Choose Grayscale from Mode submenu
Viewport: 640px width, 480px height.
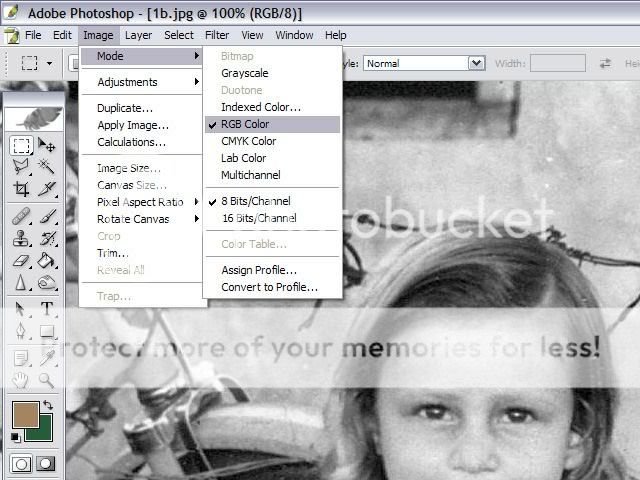pyautogui.click(x=244, y=73)
